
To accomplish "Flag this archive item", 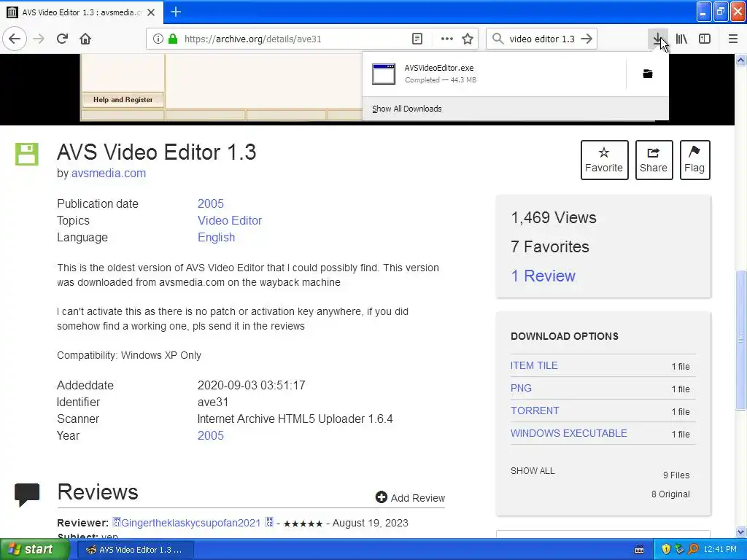I will click(694, 160).
